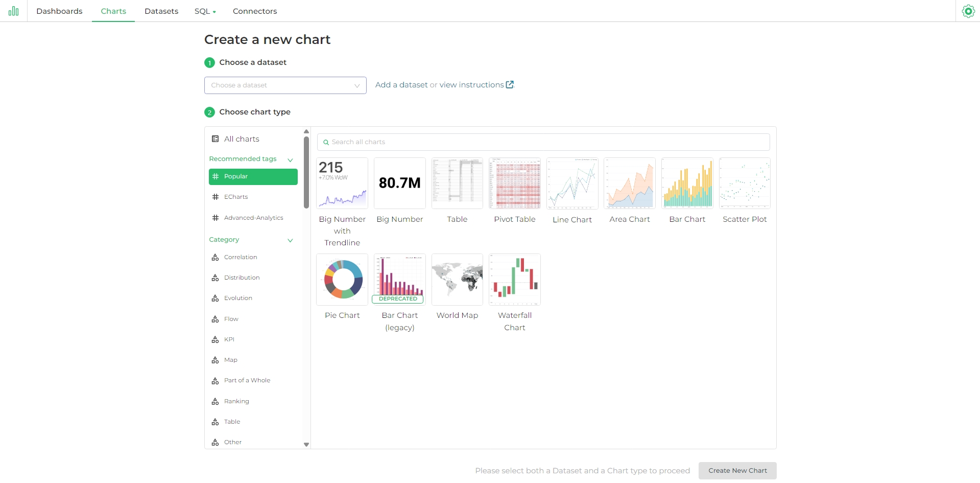Filter charts by Ranking category
The image size is (980, 483).
pyautogui.click(x=253, y=401)
